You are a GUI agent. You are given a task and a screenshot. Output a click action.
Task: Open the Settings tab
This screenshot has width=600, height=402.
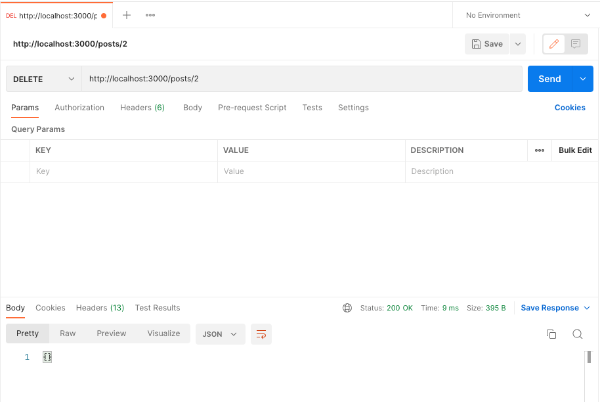[353, 107]
